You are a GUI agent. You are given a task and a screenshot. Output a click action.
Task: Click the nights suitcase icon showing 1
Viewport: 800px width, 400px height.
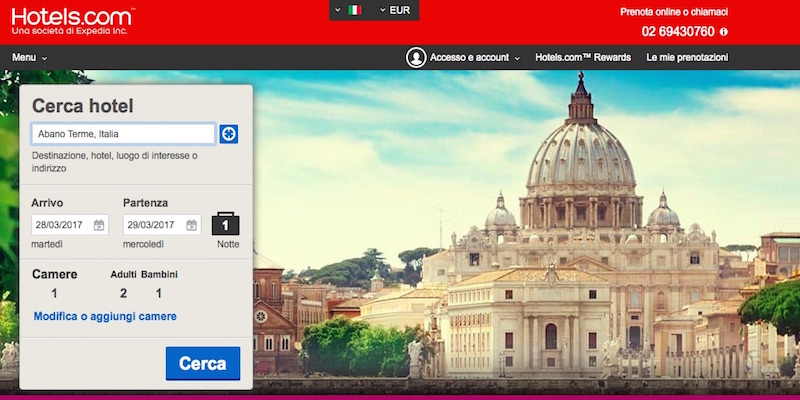point(226,224)
